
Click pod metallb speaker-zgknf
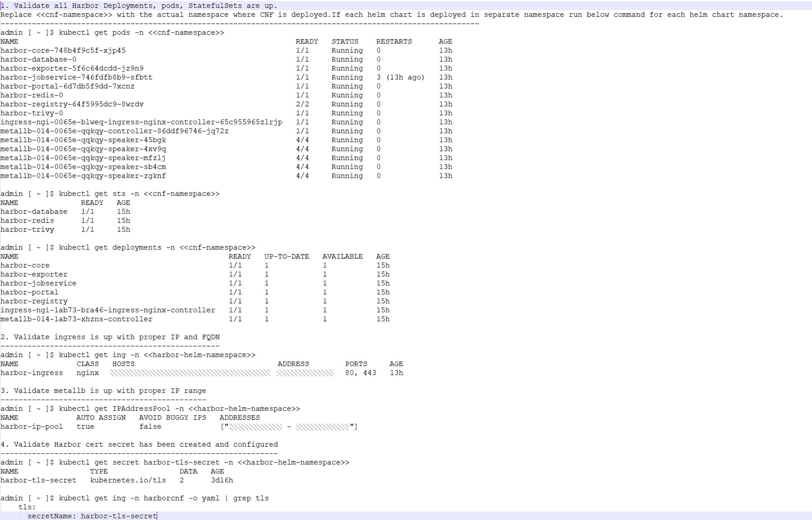(83, 176)
